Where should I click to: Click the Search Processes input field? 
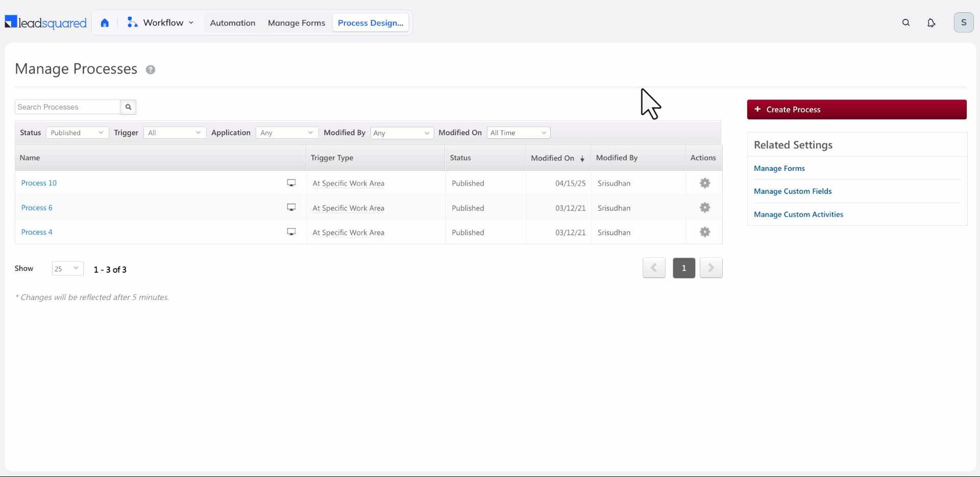[x=67, y=107]
